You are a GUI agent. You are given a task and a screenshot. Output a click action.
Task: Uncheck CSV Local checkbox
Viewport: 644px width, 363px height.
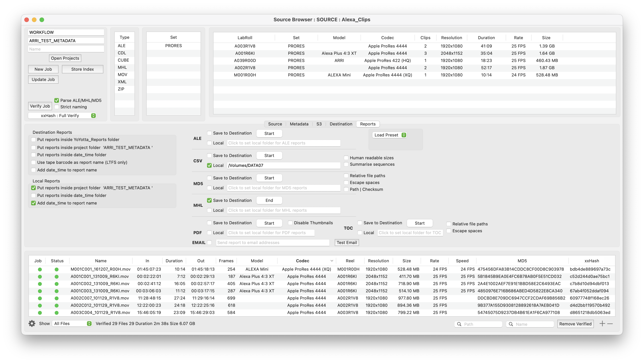point(210,165)
